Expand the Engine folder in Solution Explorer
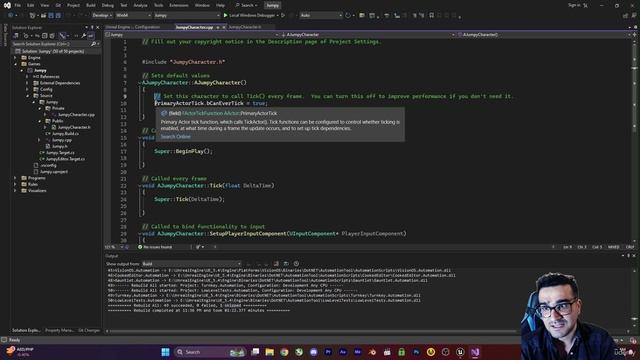 point(16,58)
